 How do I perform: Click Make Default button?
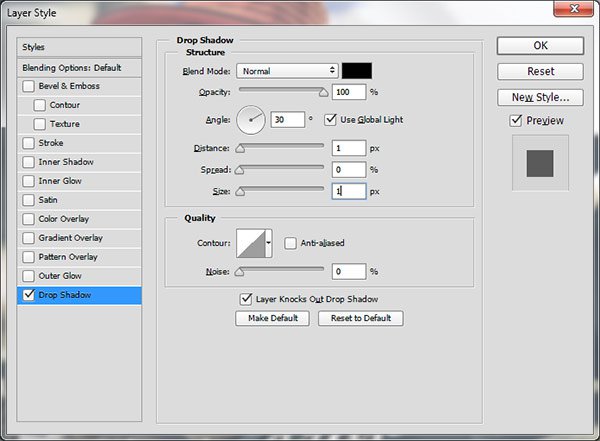(272, 319)
